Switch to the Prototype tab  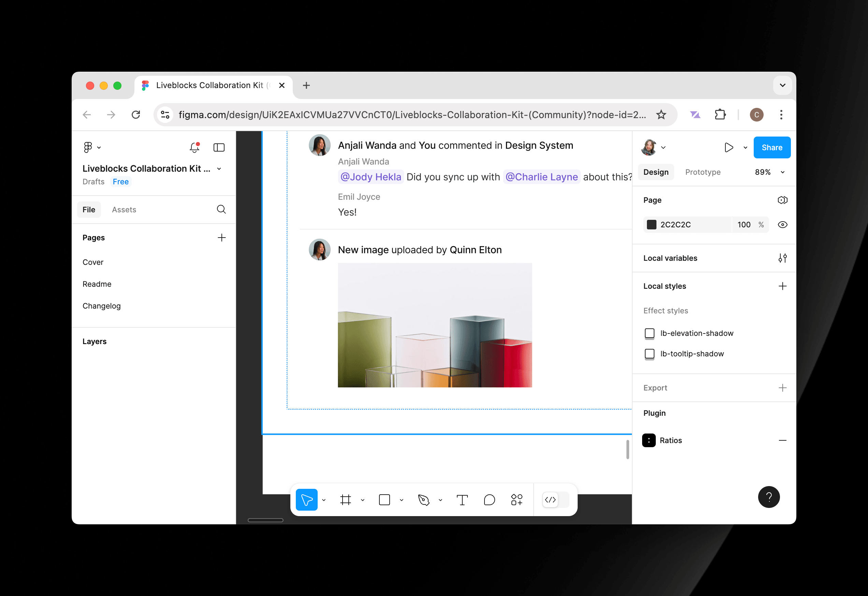[703, 172]
